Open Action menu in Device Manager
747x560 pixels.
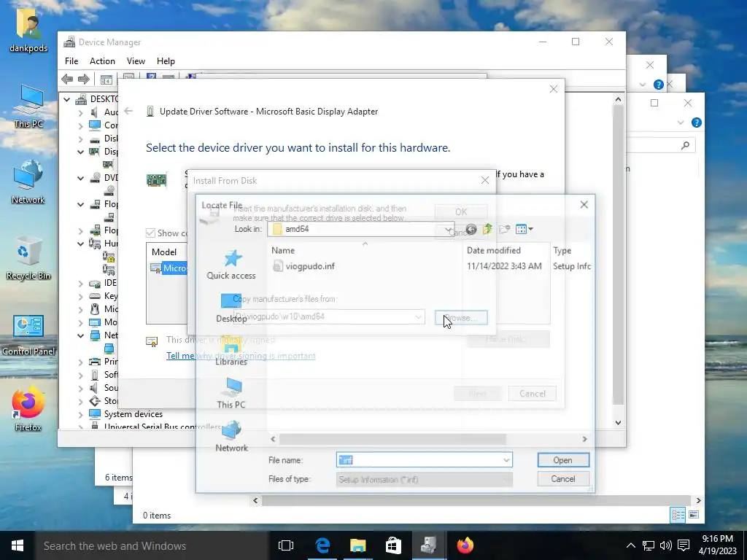[x=102, y=61]
